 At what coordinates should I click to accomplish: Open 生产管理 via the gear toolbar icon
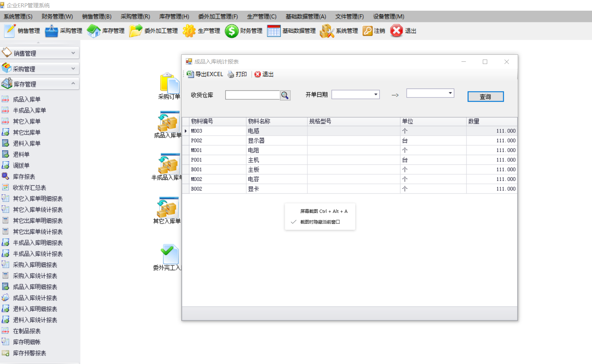click(200, 31)
